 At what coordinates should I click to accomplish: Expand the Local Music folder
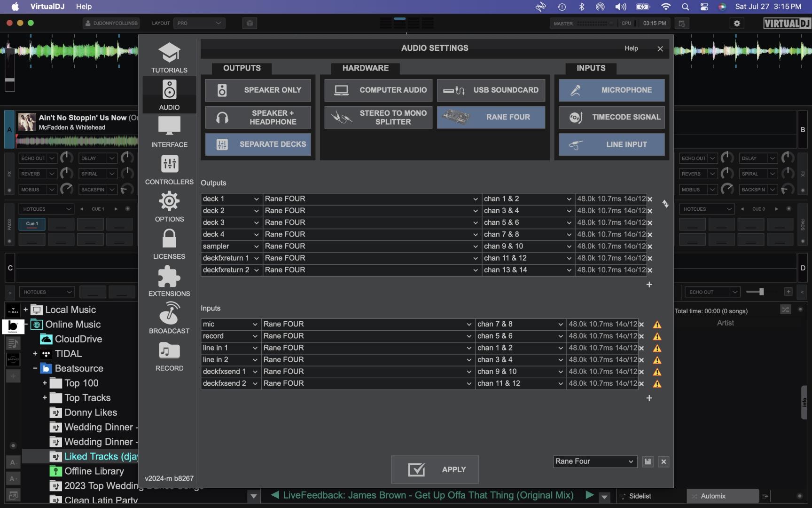[x=25, y=310]
